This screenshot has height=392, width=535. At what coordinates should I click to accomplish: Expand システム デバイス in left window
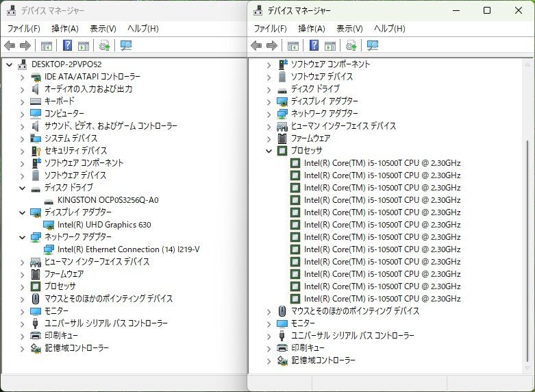pyautogui.click(x=22, y=139)
